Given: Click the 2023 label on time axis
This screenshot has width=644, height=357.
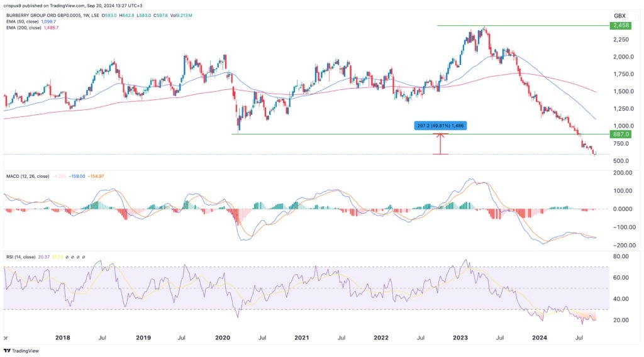Looking at the screenshot, I should pos(461,337).
